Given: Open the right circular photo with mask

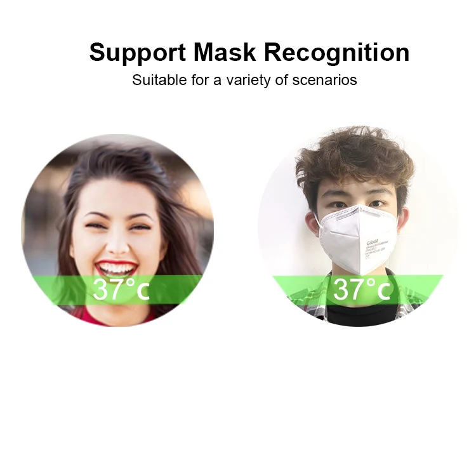Looking at the screenshot, I should coord(359,227).
